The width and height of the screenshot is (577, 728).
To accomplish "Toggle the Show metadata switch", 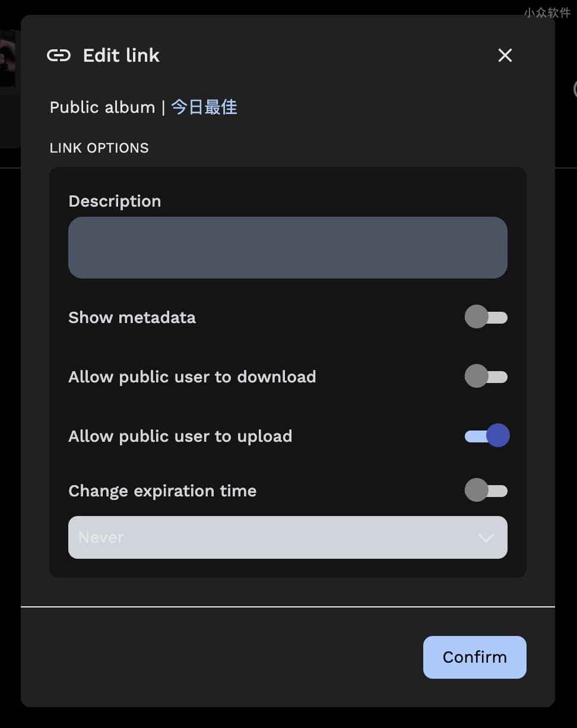I will pyautogui.click(x=486, y=317).
